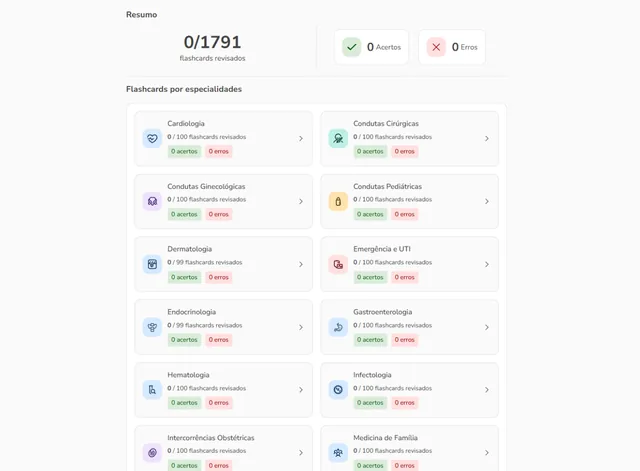The width and height of the screenshot is (640, 471).
Task: Click the Intercorrências Obstétricas purple icon
Action: (x=152, y=453)
